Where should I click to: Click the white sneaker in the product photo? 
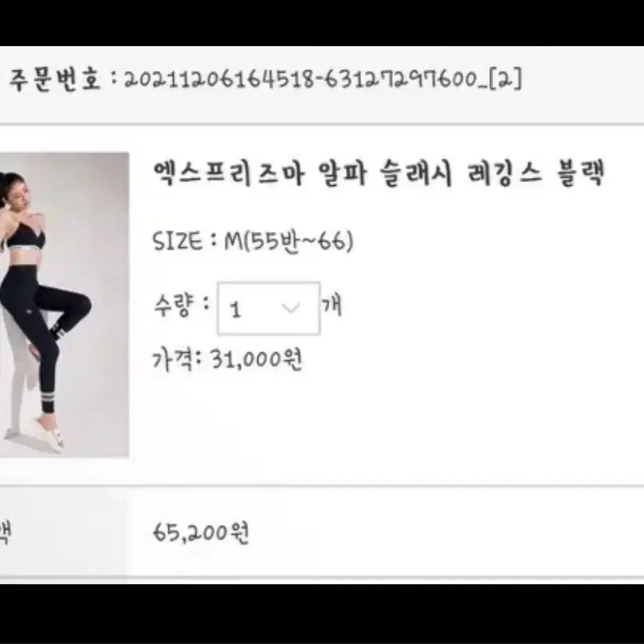pos(46,433)
